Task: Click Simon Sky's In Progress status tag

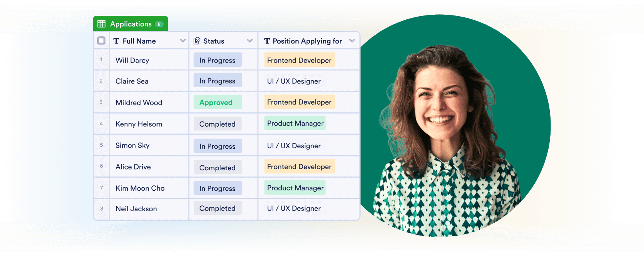Action: [x=218, y=146]
